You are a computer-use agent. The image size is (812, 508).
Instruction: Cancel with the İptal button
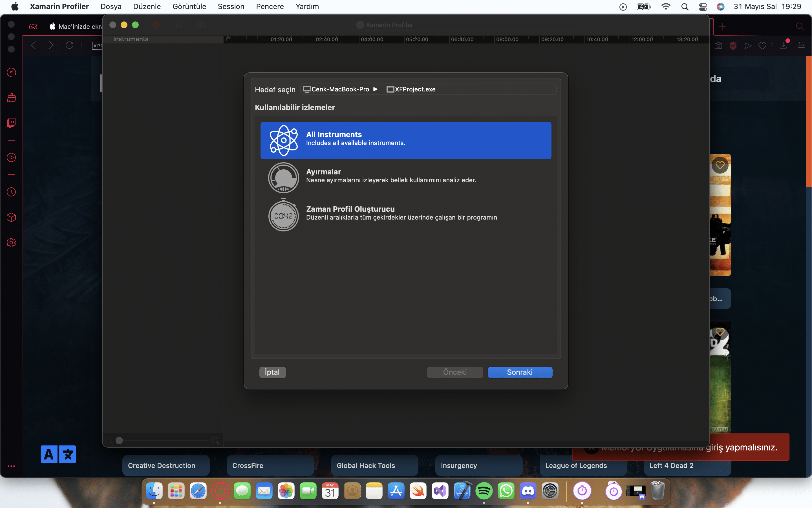pos(272,372)
